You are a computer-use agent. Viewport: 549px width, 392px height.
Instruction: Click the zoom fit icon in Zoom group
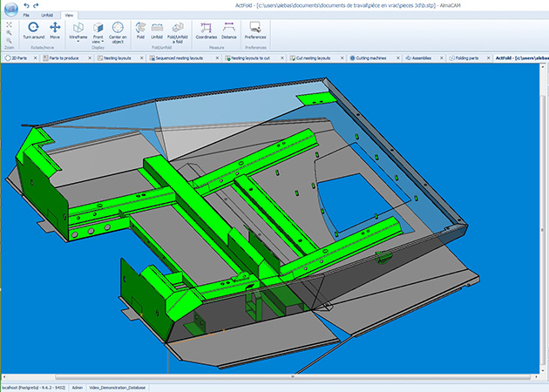click(8, 25)
